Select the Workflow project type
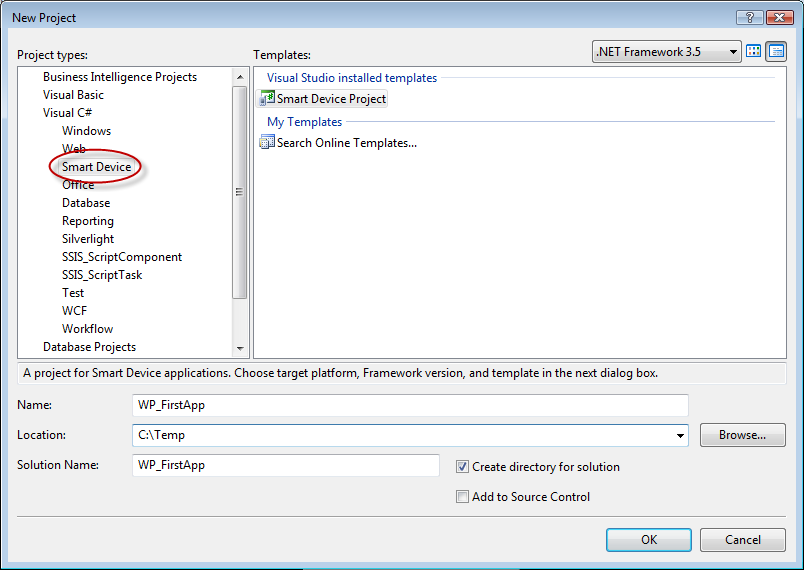Image resolution: width=804 pixels, height=570 pixels. click(x=88, y=329)
